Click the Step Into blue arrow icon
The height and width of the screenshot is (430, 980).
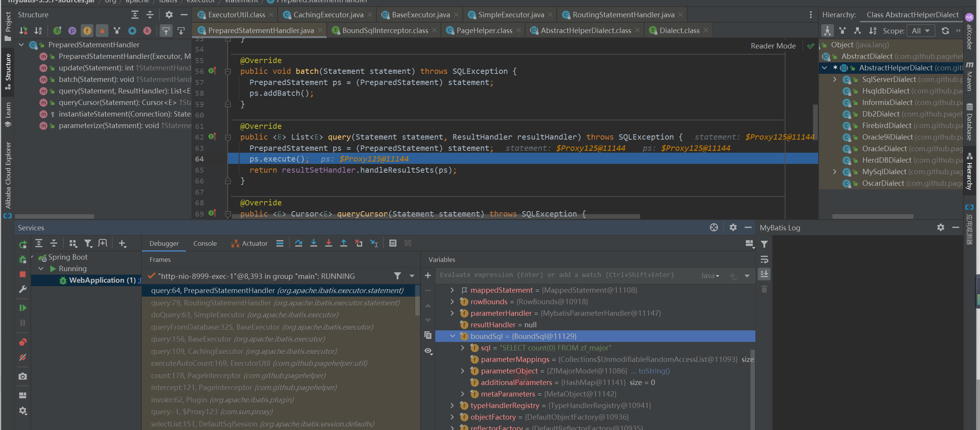(314, 243)
